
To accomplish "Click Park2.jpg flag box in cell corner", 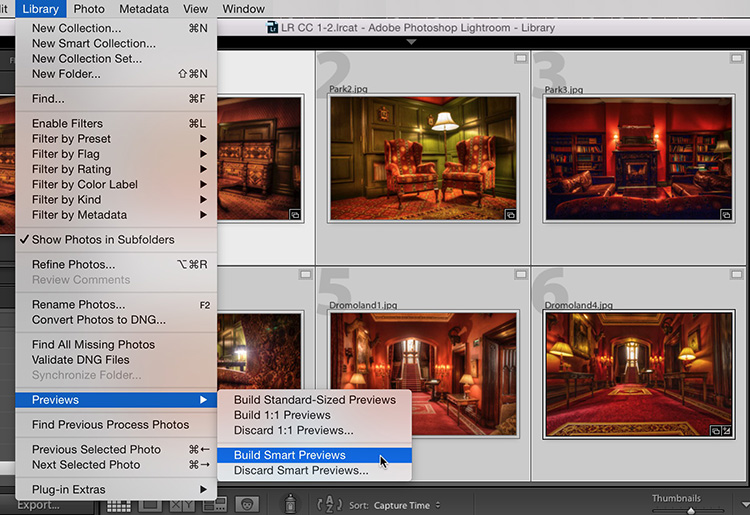I will click(520, 58).
